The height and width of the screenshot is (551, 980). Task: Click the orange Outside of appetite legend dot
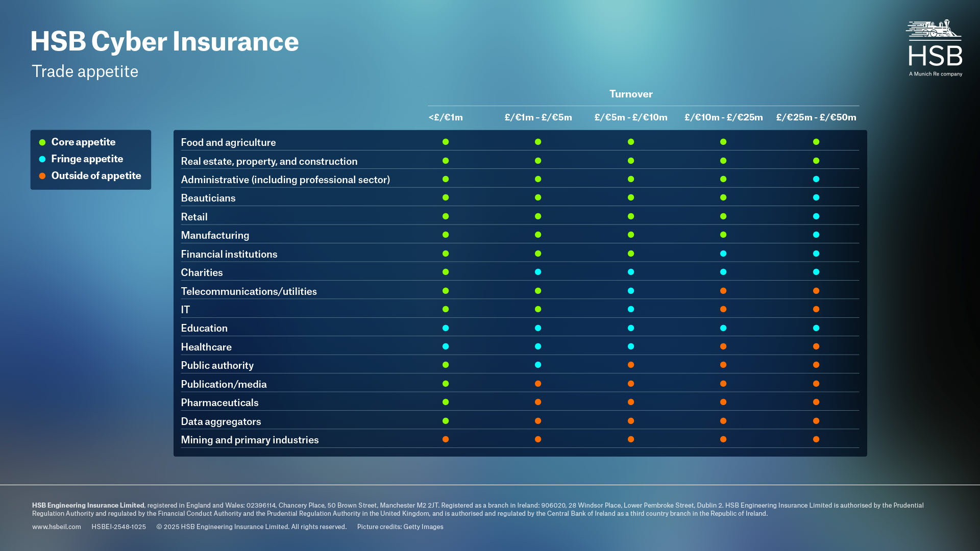(42, 176)
